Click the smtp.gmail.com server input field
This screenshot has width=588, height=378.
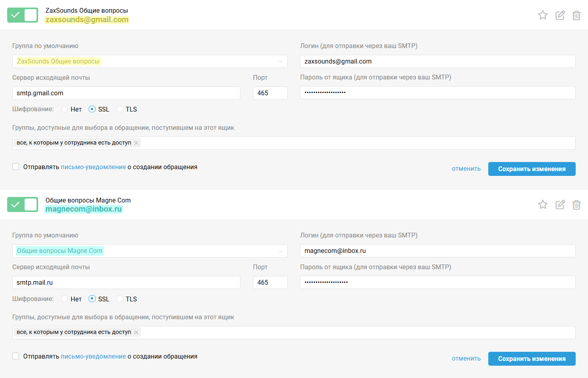point(126,93)
